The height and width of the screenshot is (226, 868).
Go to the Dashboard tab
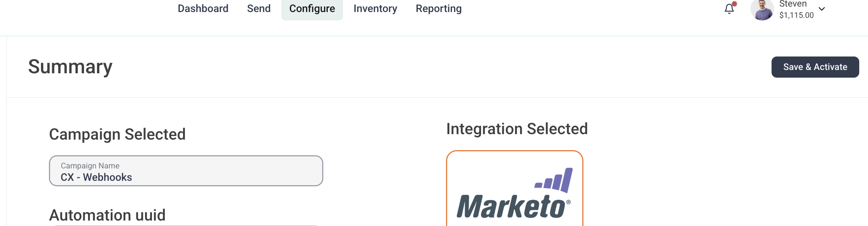[203, 8]
